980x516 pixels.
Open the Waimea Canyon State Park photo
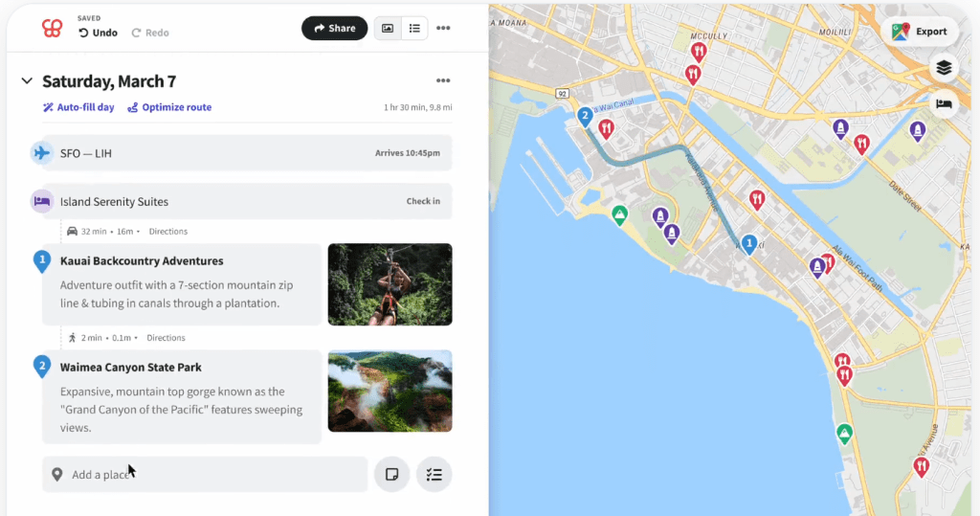390,391
